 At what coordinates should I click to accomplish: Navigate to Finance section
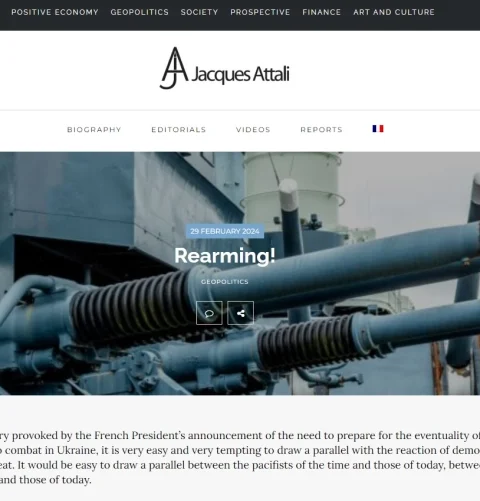[x=322, y=12]
